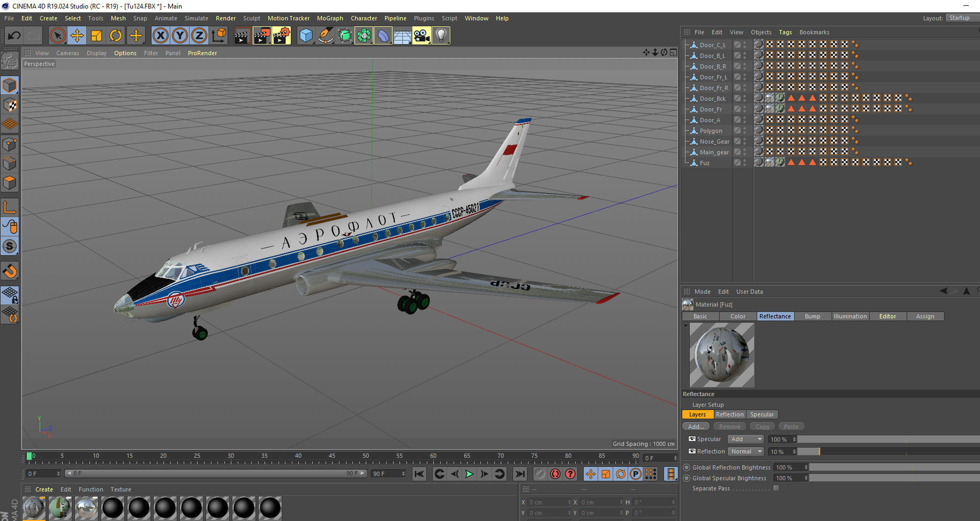Select the Reflection layer tab

coord(729,414)
